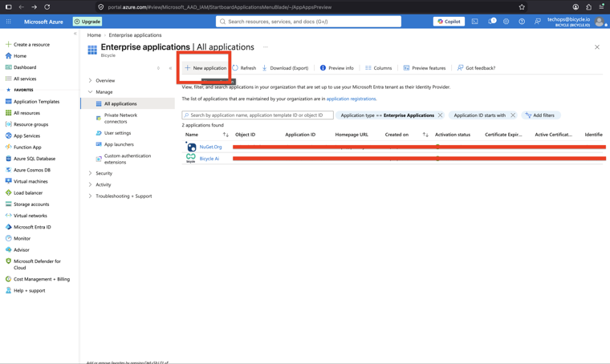Remove Application type filter
This screenshot has height=364, width=610.
pyautogui.click(x=440, y=115)
